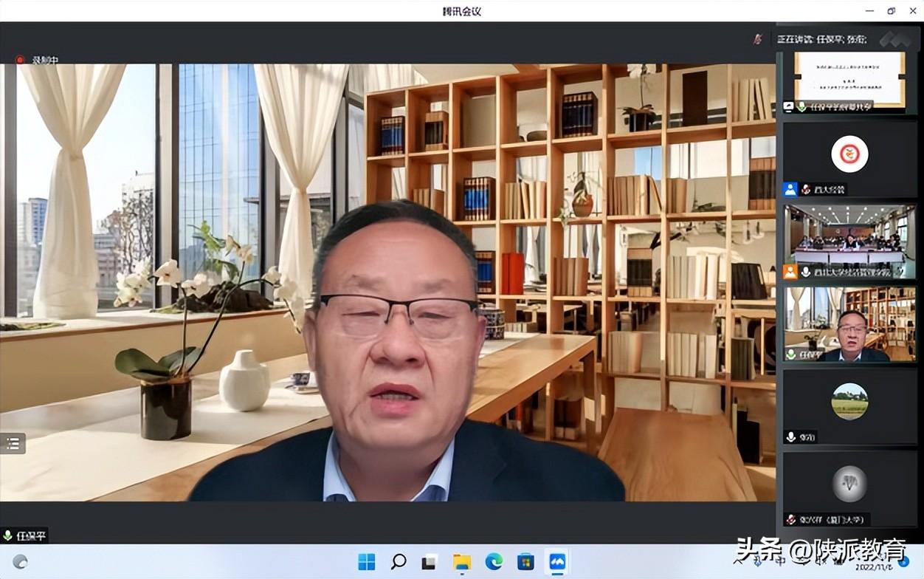Open the widgets icon at taskbar left

(x=21, y=562)
